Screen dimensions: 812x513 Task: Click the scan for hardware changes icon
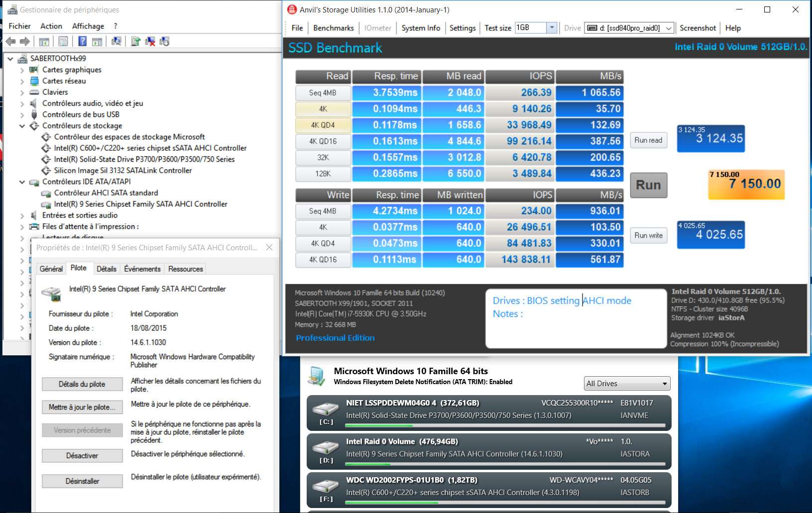116,41
